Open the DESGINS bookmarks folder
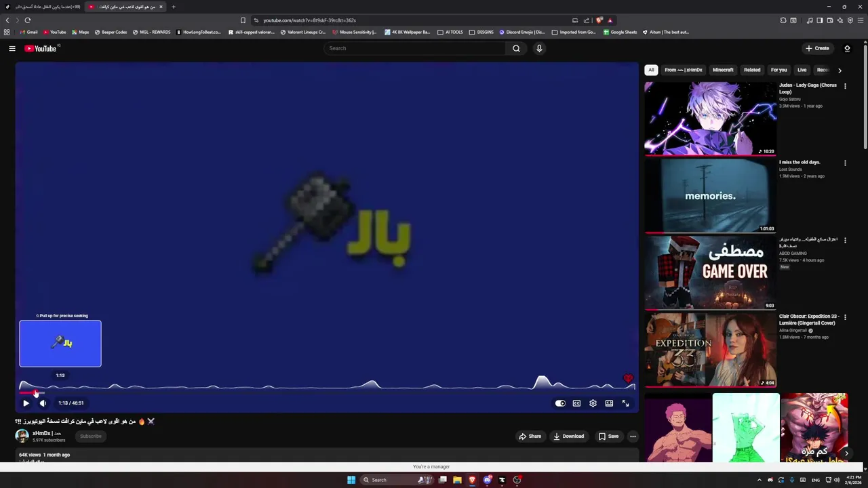Screen dimensions: 868x488 [x=481, y=32]
